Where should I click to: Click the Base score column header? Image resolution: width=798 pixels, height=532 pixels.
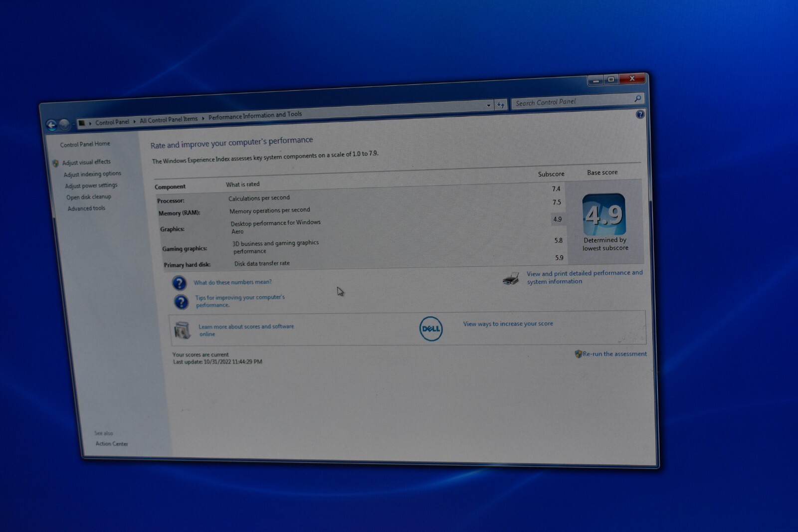click(x=602, y=173)
